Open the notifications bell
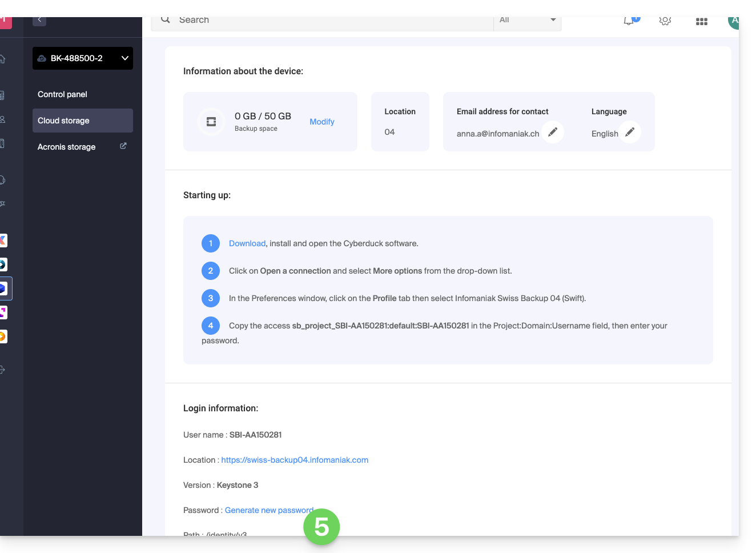Screen dimensions: 756x553 pyautogui.click(x=629, y=21)
